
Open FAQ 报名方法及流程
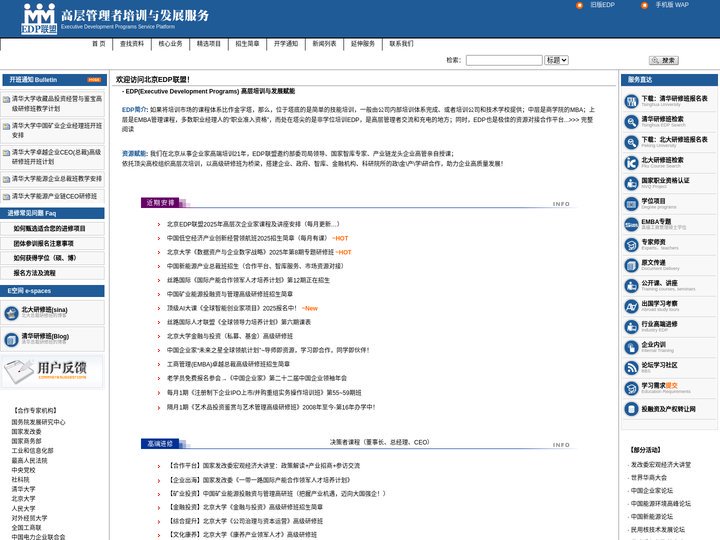tap(34, 273)
